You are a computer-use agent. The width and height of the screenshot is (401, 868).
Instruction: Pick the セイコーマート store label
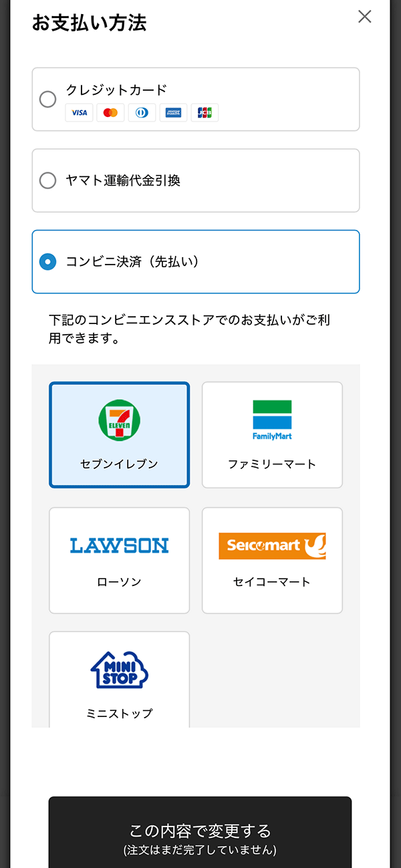click(x=272, y=582)
